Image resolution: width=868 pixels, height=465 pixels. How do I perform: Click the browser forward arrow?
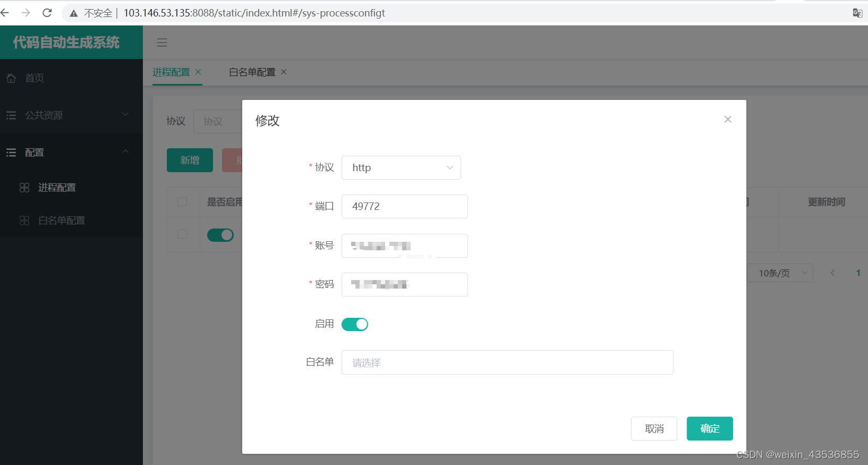coord(25,13)
